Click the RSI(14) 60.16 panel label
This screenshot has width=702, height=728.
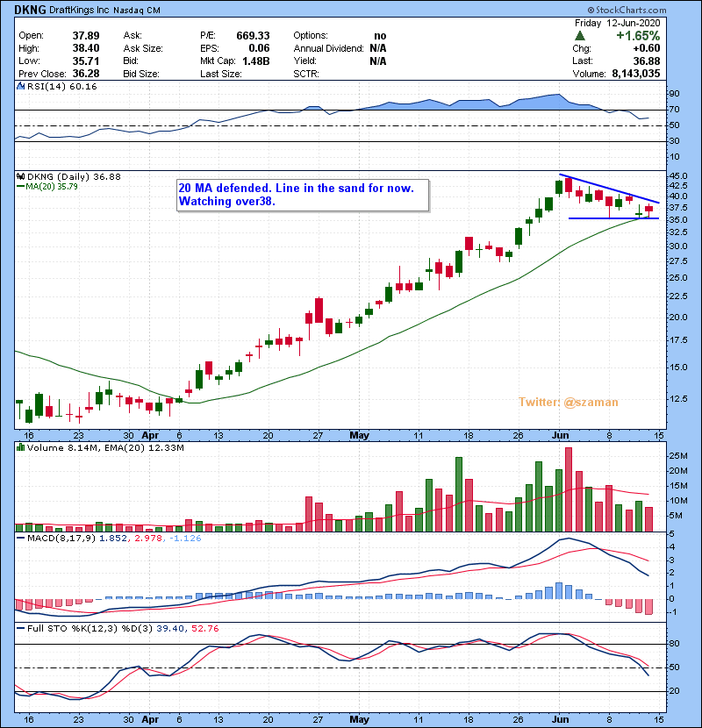(x=61, y=86)
